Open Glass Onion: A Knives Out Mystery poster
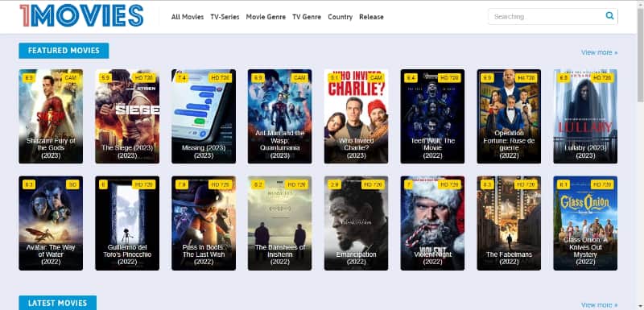 [x=585, y=223]
